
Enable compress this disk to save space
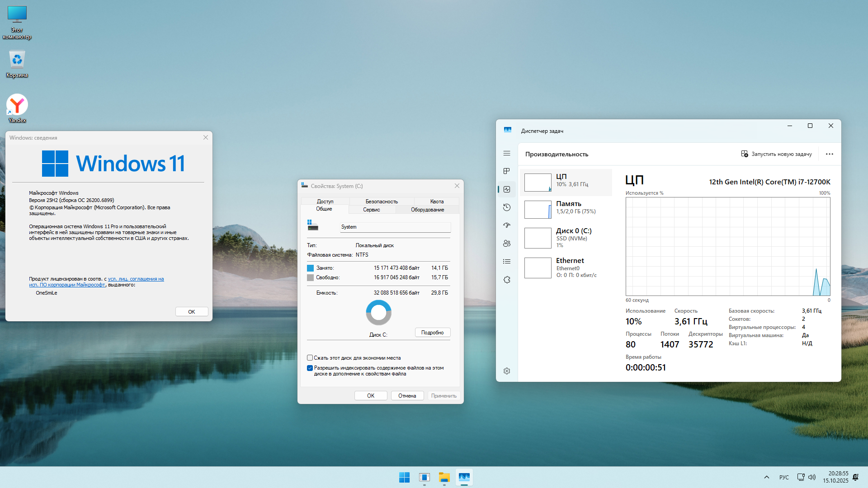310,357
